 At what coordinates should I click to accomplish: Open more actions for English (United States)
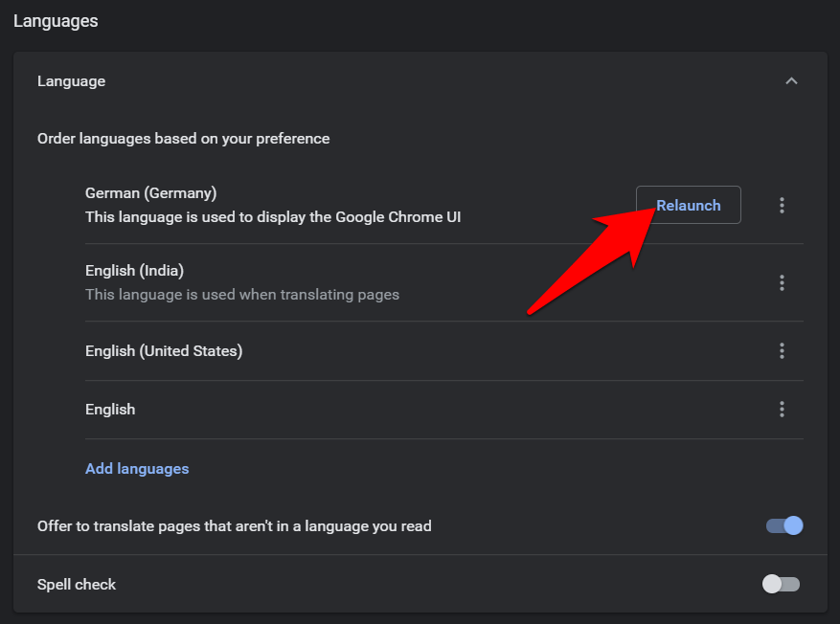pos(782,351)
